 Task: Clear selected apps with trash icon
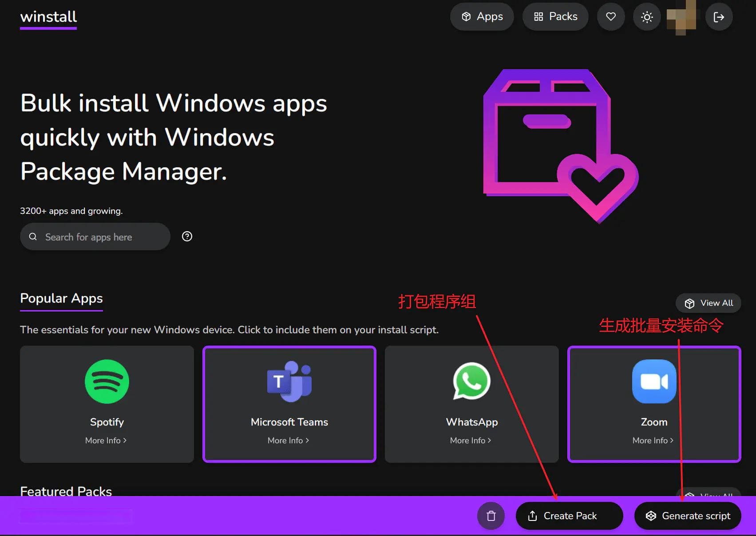[491, 516]
